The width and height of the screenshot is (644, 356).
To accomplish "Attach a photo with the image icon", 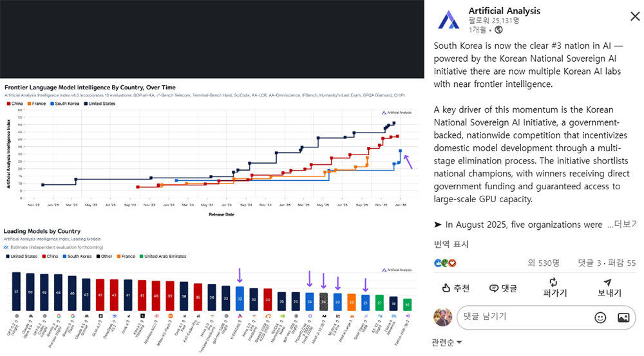I will click(x=623, y=317).
